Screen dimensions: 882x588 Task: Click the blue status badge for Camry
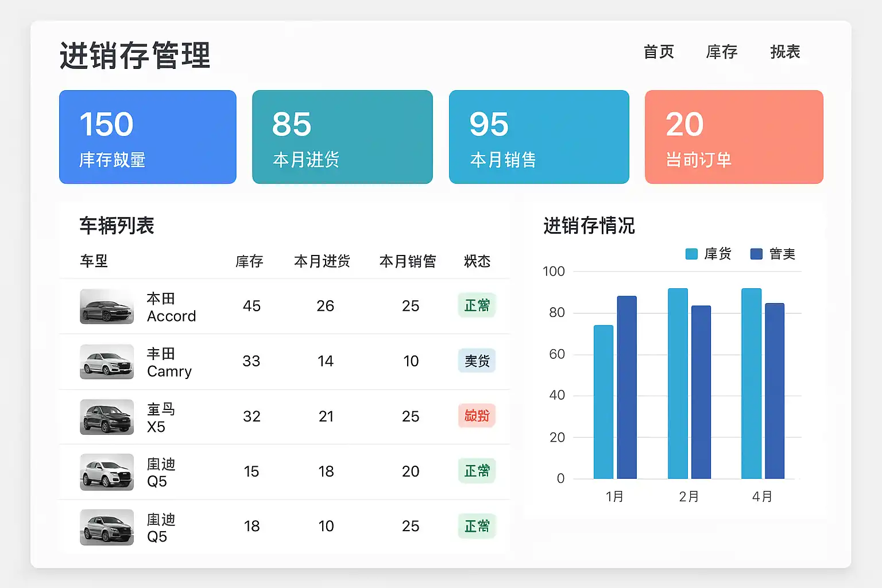pyautogui.click(x=477, y=361)
